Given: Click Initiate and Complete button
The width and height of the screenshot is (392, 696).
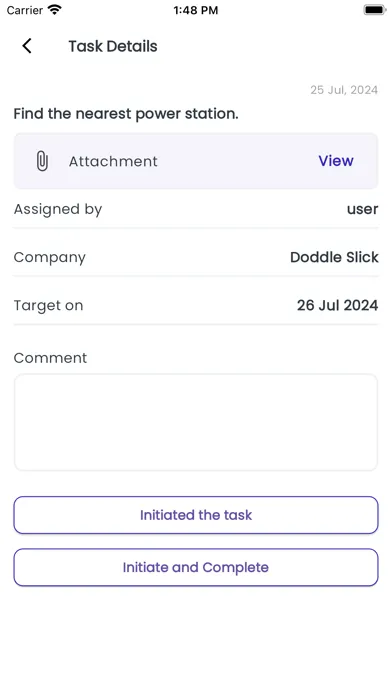Looking at the screenshot, I should (x=196, y=567).
